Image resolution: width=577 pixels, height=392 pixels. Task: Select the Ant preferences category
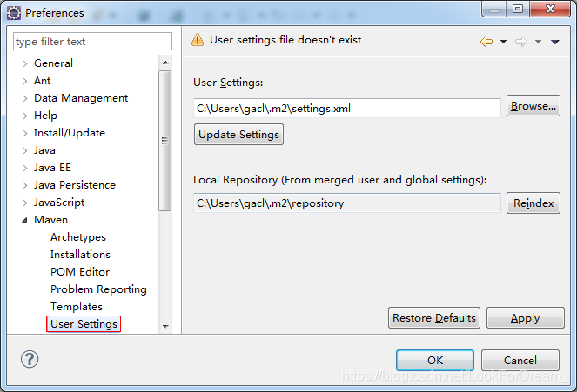tap(42, 81)
